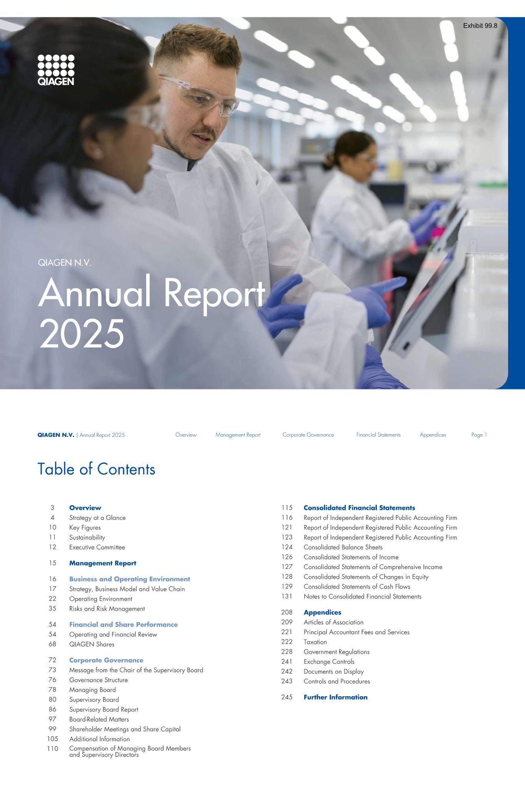Image resolution: width=525 pixels, height=812 pixels.
Task: Open 'Consolidated Statements of Income' entry
Action: coord(351,557)
